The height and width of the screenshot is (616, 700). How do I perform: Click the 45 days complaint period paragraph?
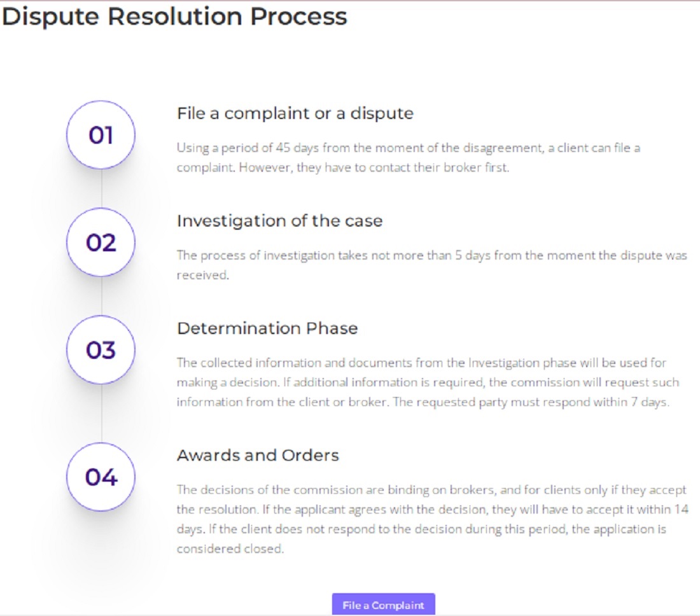pyautogui.click(x=409, y=158)
